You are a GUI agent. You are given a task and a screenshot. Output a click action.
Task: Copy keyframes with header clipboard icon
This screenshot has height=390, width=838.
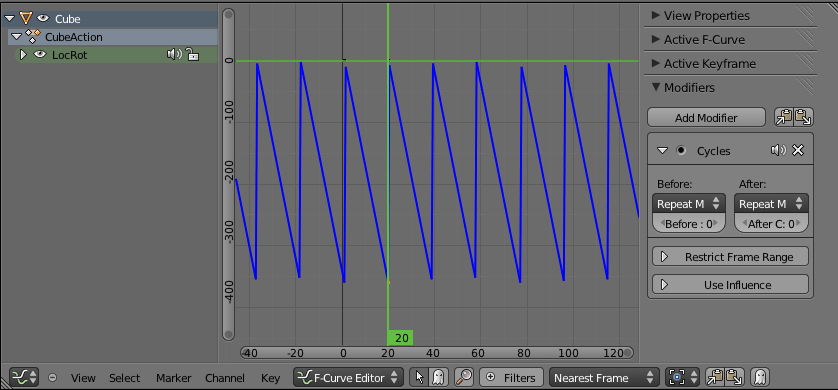[x=716, y=377]
